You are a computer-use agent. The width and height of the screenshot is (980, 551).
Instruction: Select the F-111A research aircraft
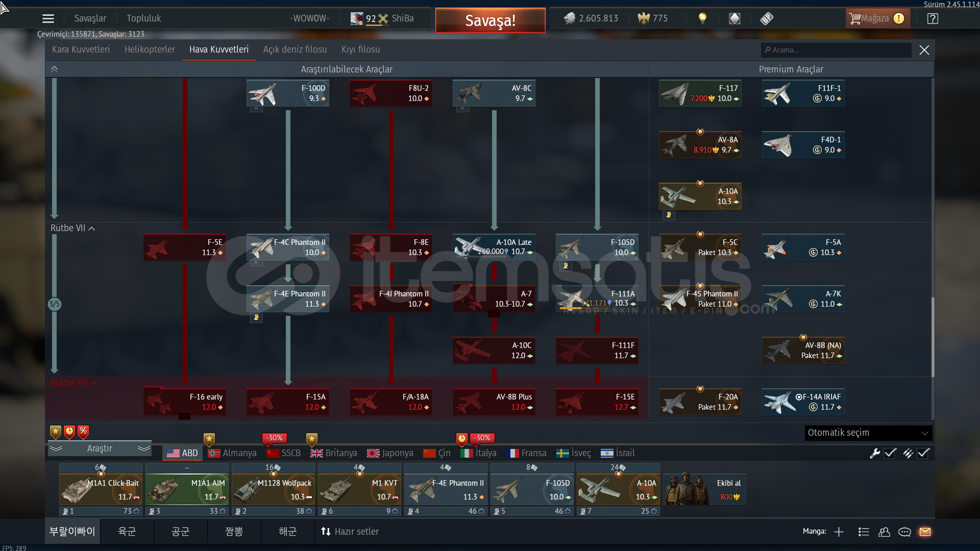pos(597,299)
